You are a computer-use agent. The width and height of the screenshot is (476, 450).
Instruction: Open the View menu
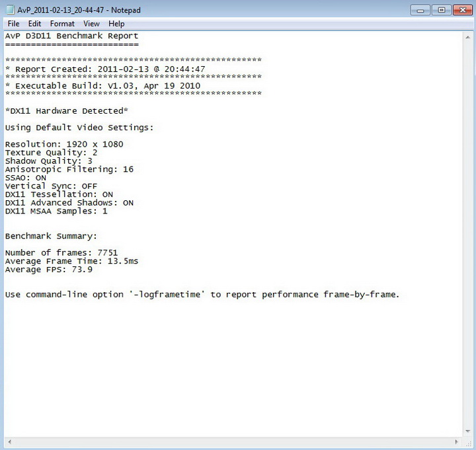tap(91, 24)
